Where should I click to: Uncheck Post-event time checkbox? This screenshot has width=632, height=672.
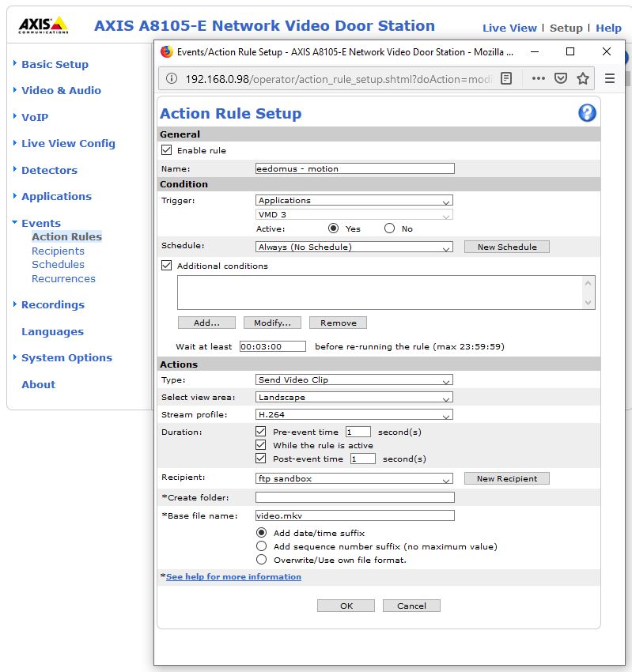[x=260, y=458]
